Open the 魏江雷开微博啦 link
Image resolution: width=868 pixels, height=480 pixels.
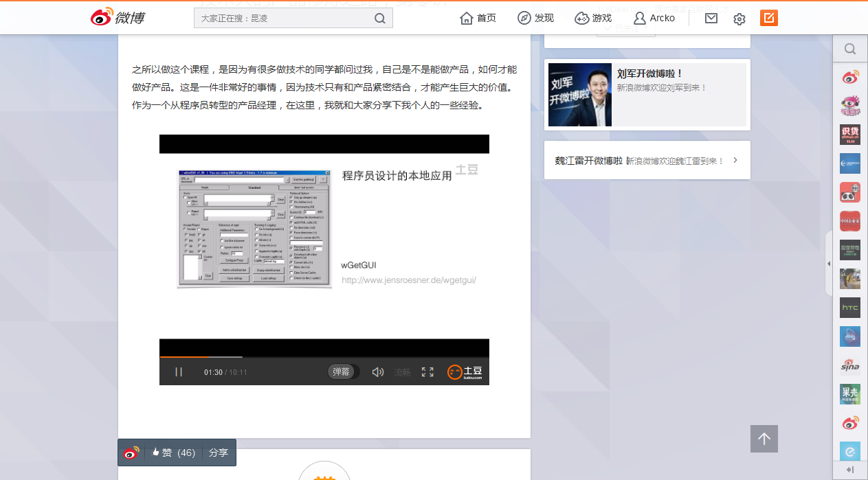[589, 161]
